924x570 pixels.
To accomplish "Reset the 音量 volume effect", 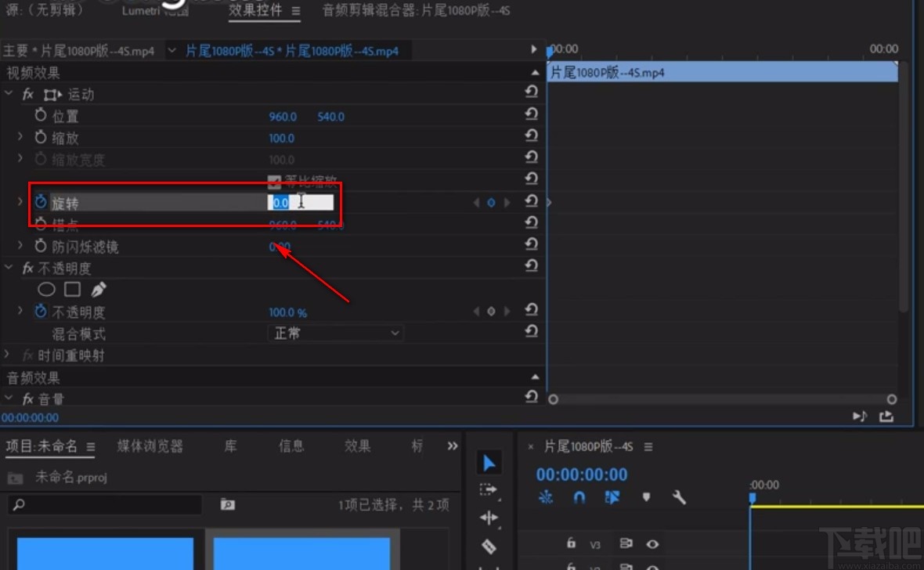I will pos(531,397).
